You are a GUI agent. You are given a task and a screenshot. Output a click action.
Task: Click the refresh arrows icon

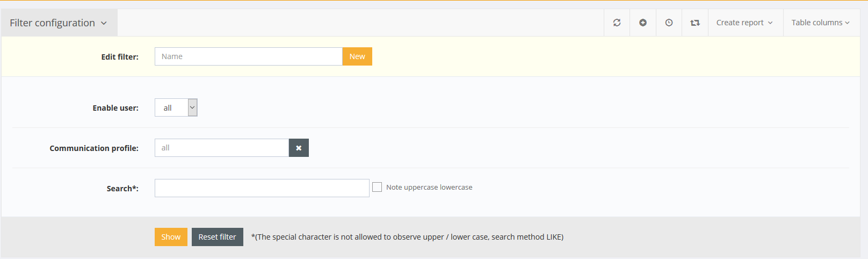pyautogui.click(x=617, y=23)
